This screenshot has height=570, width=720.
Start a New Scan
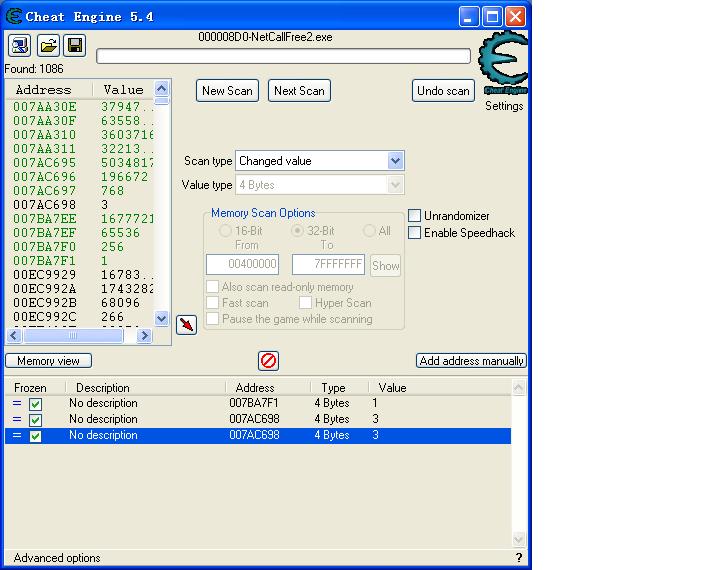click(x=227, y=90)
